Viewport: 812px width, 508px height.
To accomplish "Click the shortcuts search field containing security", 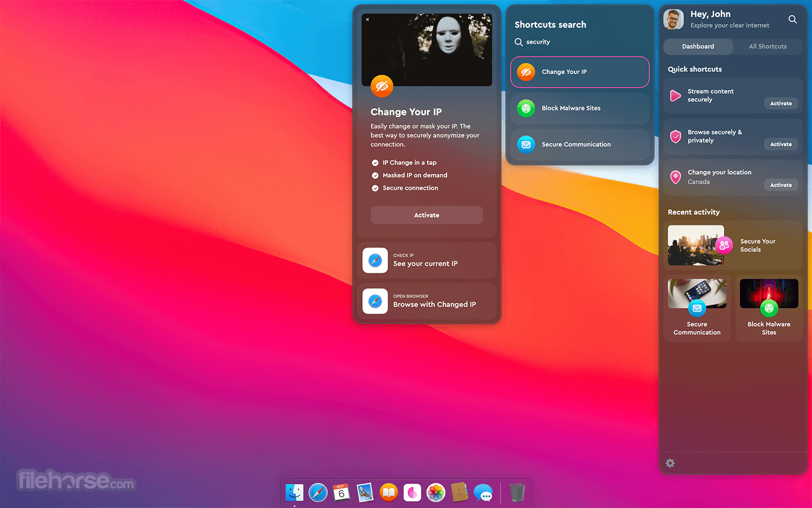I will [x=579, y=42].
